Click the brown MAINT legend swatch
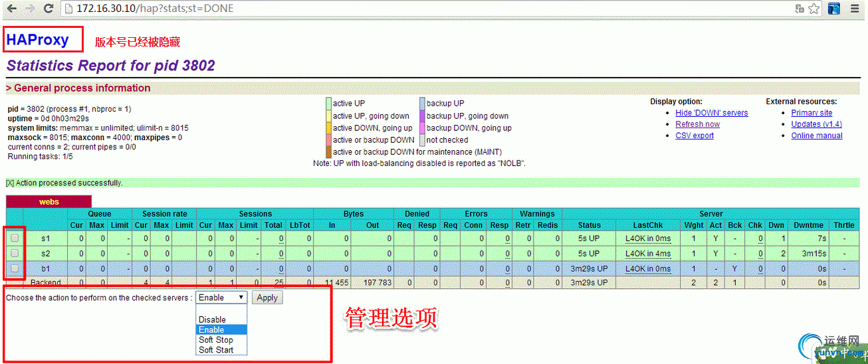868x364 pixels. [x=328, y=152]
